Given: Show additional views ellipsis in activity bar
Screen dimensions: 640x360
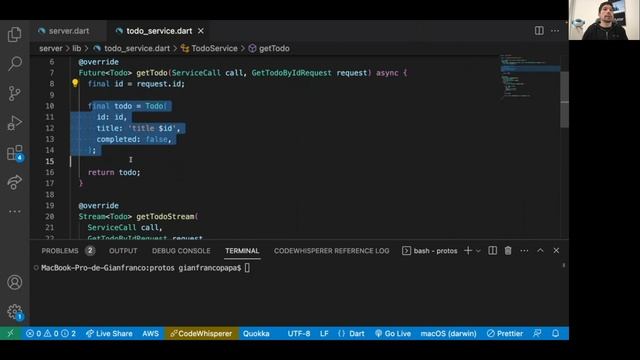Looking at the screenshot, I should (x=15, y=211).
